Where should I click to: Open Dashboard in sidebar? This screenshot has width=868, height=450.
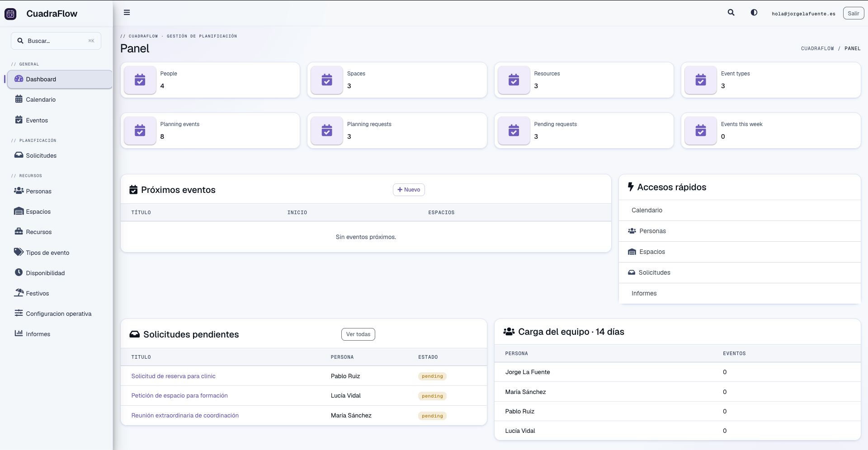coord(60,79)
